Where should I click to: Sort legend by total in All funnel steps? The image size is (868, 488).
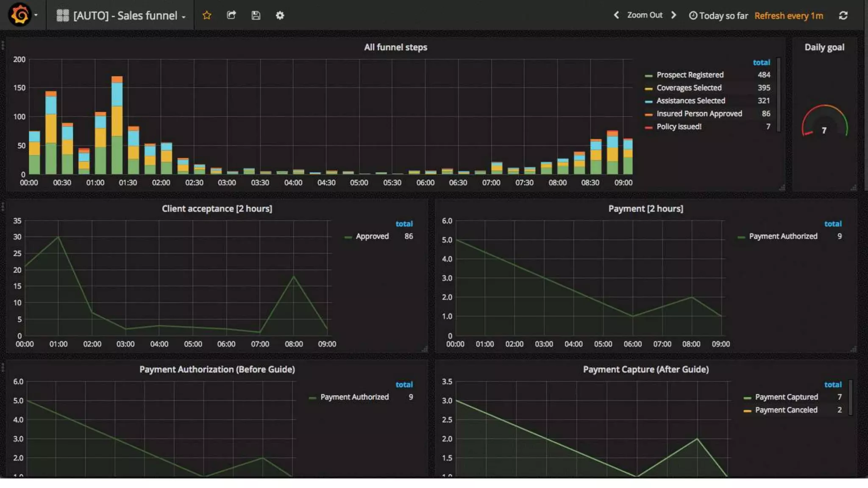coord(761,62)
